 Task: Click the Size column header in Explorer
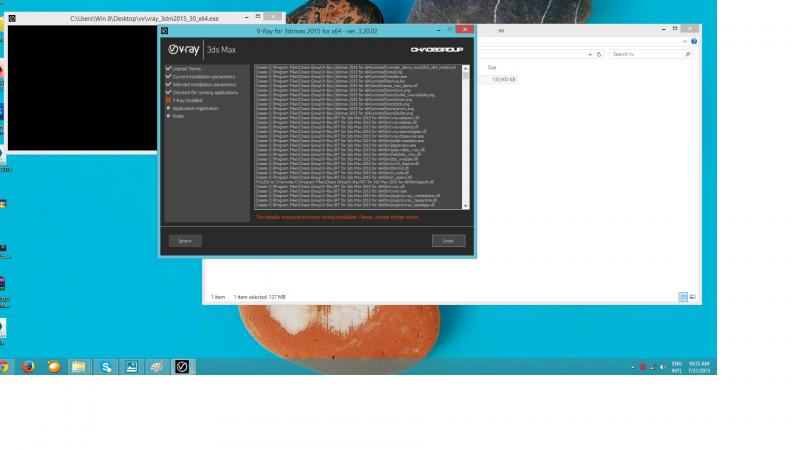tap(492, 67)
